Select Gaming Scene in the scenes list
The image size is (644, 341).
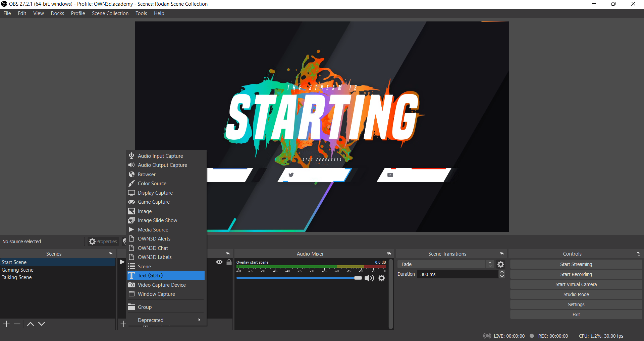click(x=18, y=270)
